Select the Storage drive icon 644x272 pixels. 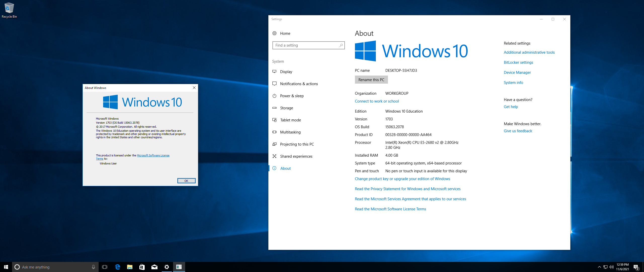(274, 108)
